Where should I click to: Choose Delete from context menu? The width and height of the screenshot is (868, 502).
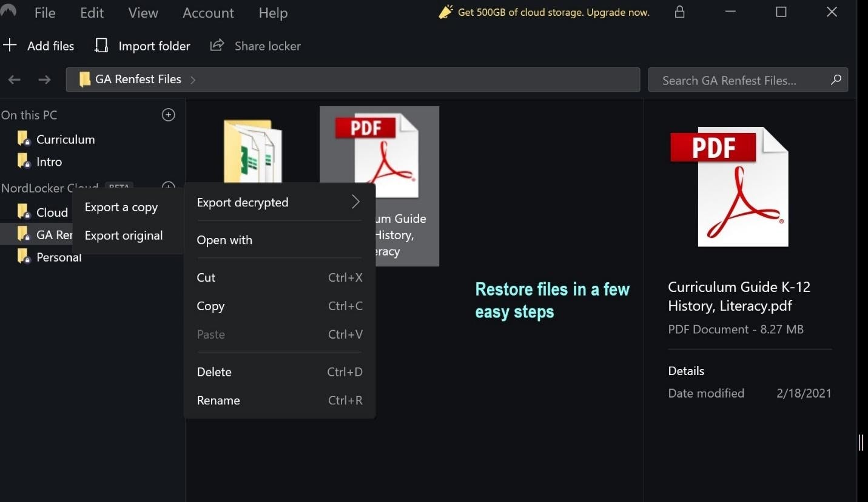pos(279,371)
